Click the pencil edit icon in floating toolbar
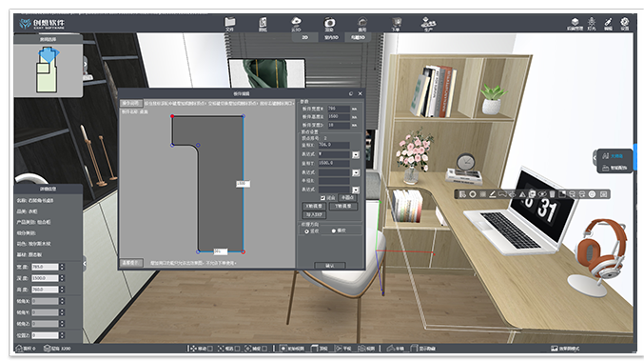644x361 pixels. pos(493,194)
